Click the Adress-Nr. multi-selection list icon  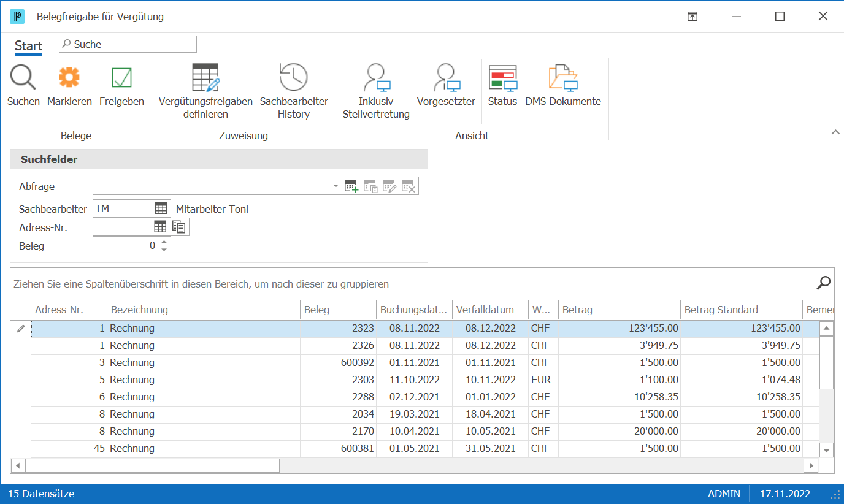(x=178, y=227)
